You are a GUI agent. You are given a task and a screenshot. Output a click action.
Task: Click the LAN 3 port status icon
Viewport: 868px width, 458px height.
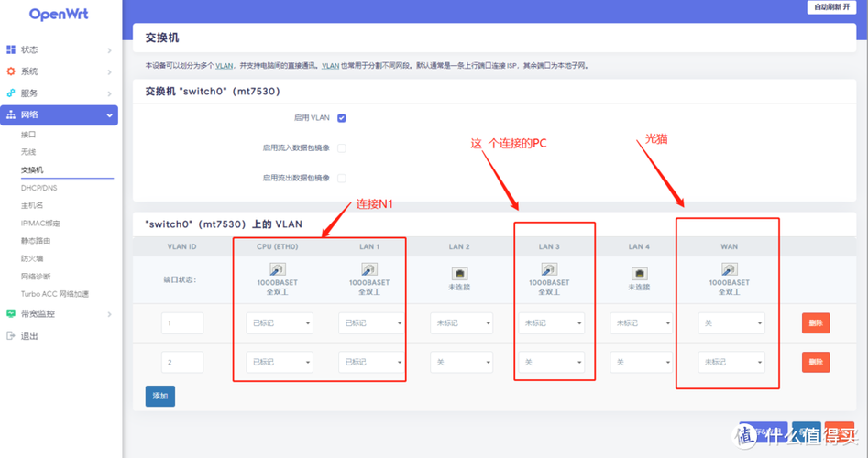click(549, 269)
